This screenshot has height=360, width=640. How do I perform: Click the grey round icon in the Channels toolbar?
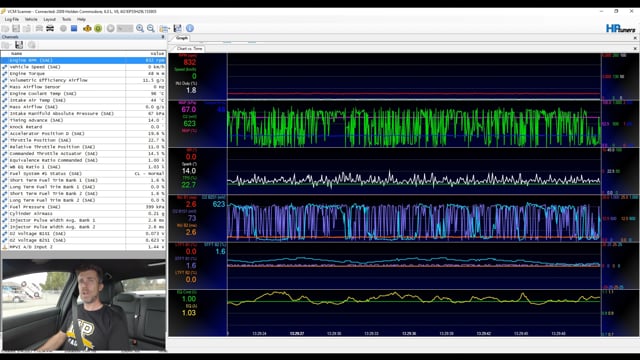(32, 45)
